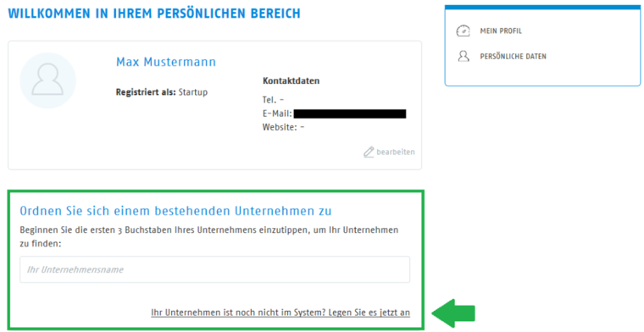Image resolution: width=644 pixels, height=332 pixels.
Task: Click the green arrow pointing to link
Action: [453, 313]
